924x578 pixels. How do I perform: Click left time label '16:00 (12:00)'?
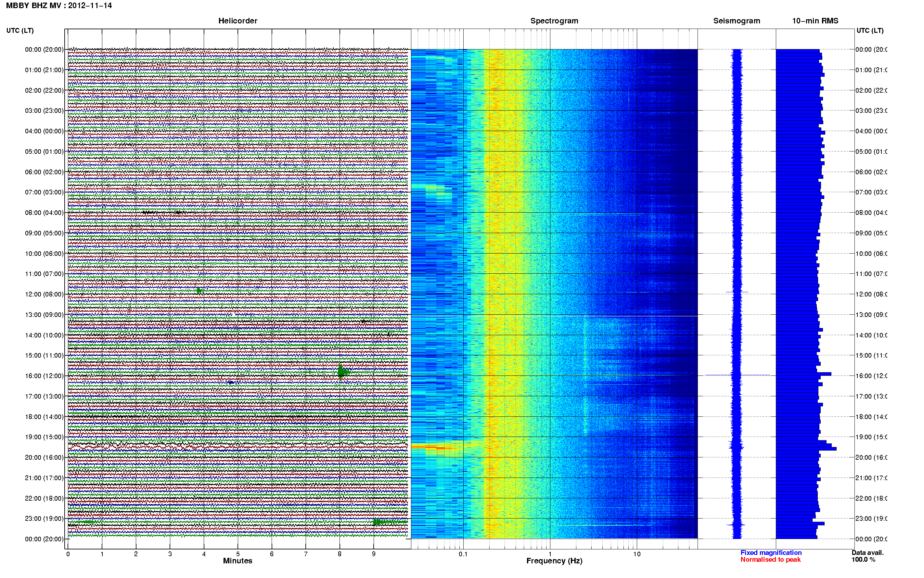click(x=44, y=376)
